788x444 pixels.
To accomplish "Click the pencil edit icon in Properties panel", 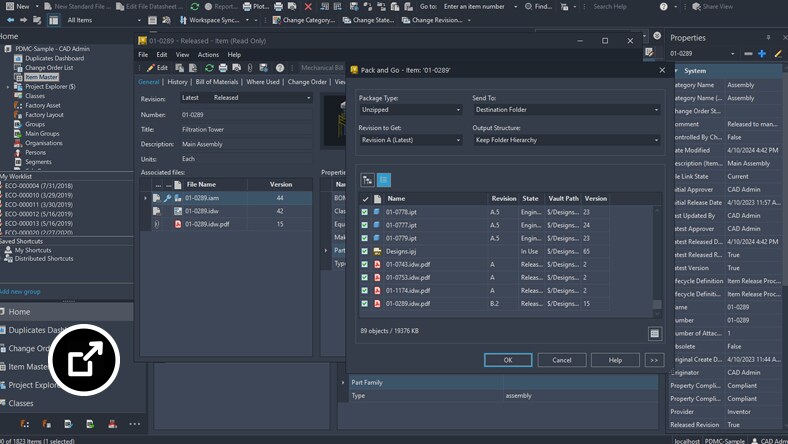I will pos(778,54).
